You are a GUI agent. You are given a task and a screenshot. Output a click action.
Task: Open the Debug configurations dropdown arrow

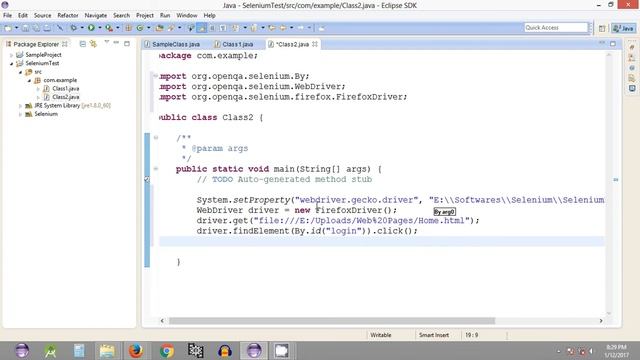pyautogui.click(x=82, y=28)
